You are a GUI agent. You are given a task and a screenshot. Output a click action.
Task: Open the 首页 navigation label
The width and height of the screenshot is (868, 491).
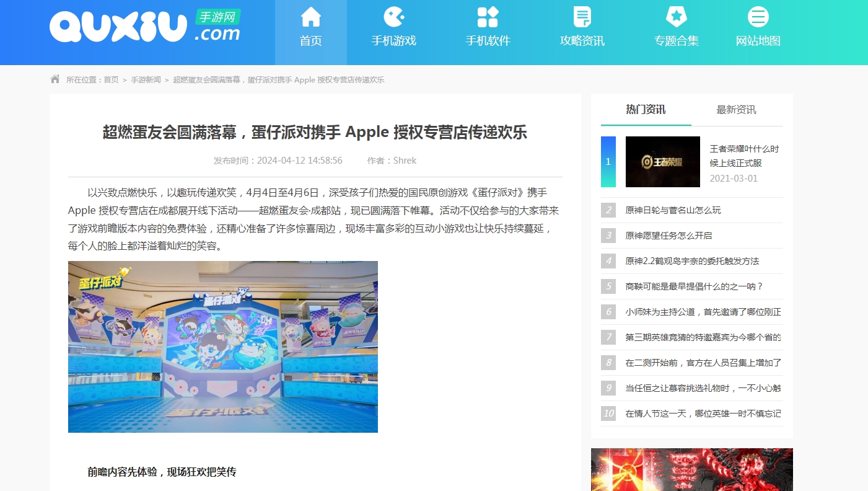tap(311, 41)
